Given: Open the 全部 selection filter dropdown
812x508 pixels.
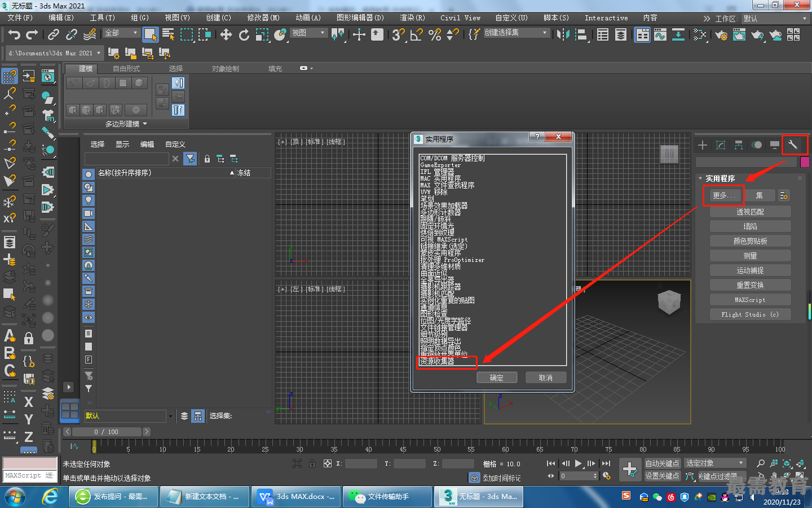Looking at the screenshot, I should [121, 33].
